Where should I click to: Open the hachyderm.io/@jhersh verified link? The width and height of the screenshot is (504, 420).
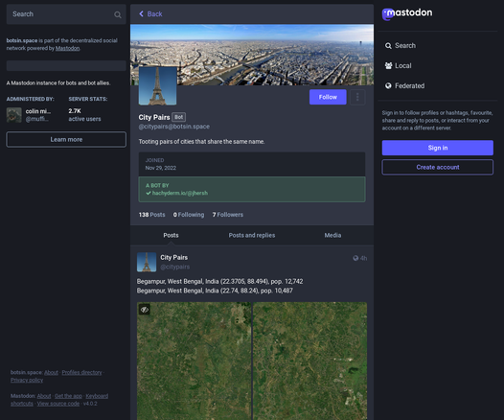pos(180,193)
